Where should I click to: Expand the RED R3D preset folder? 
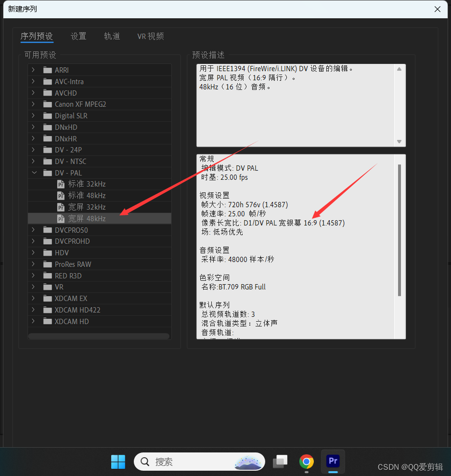[33, 276]
